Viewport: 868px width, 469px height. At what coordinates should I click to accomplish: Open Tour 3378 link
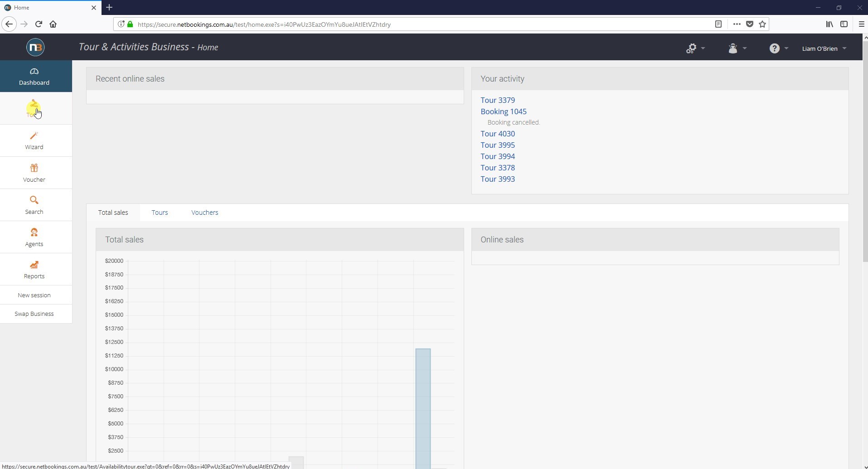[497, 168]
